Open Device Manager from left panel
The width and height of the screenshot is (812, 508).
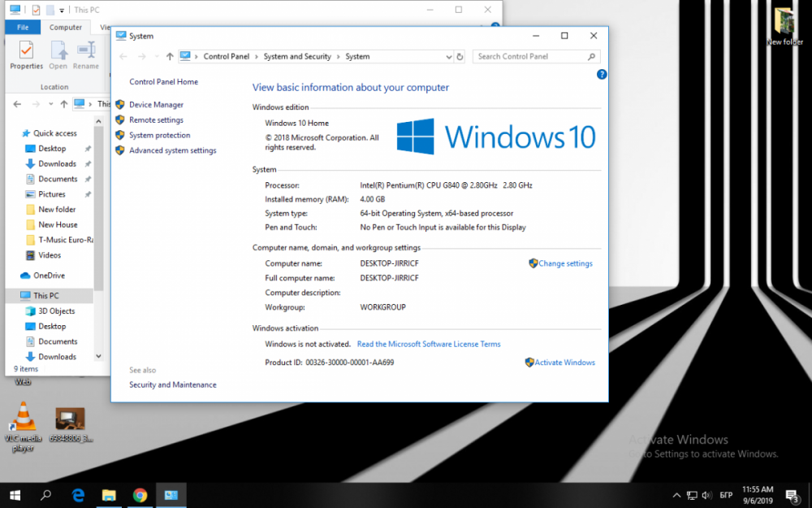coord(156,105)
